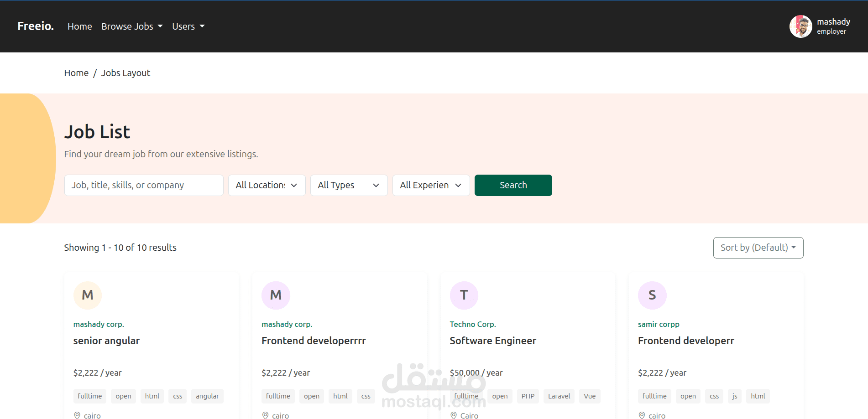The height and width of the screenshot is (419, 868).
Task: Click the M avatar of Frontend developerrrr
Action: [x=276, y=295]
